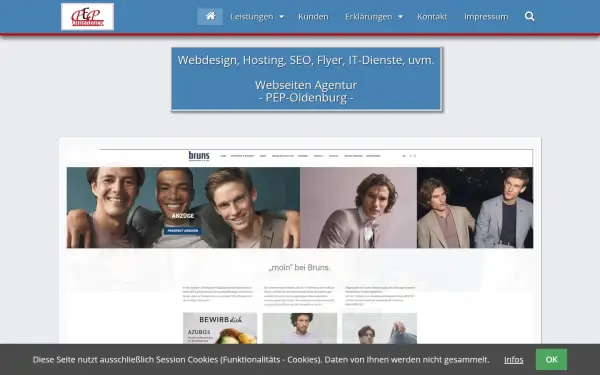
Task: Select the man in pink suit image
Action: click(359, 207)
